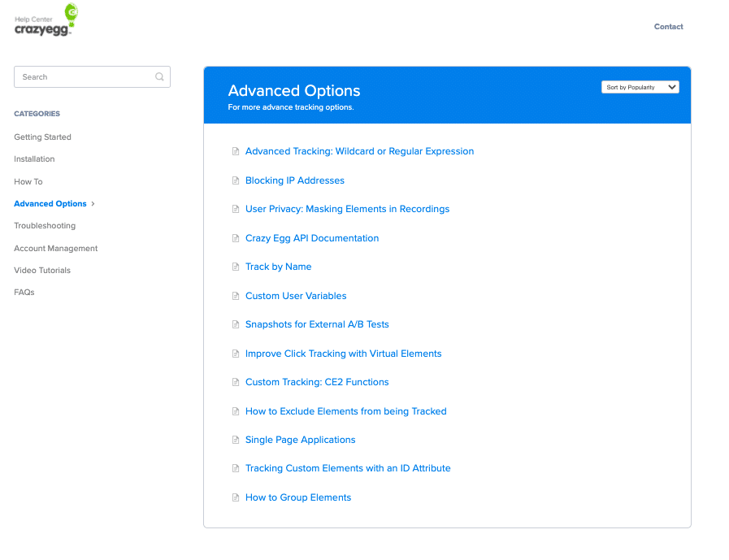The height and width of the screenshot is (560, 729).
Task: Click document icon beside How to Group Elements
Action: pyautogui.click(x=236, y=497)
